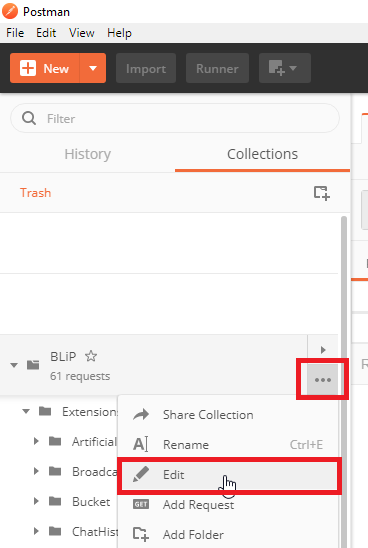
Task: Open the BLiP three-dots options menu
Action: point(323,380)
